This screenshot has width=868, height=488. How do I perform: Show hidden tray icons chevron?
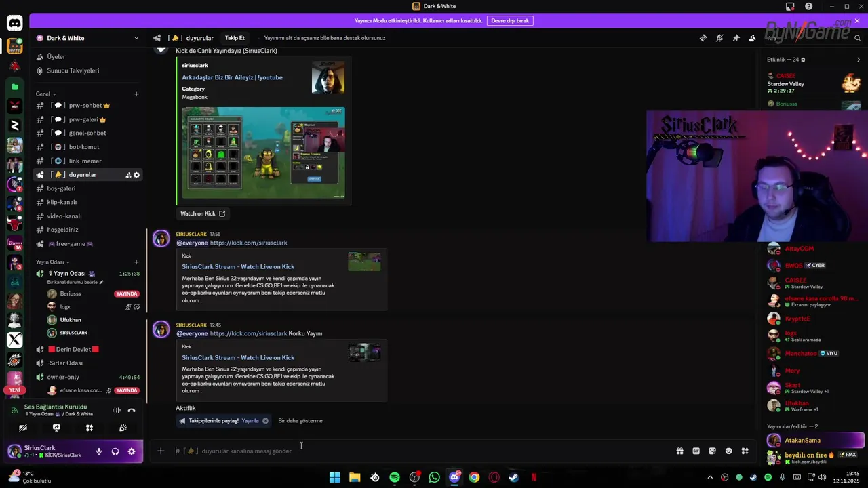tap(710, 477)
